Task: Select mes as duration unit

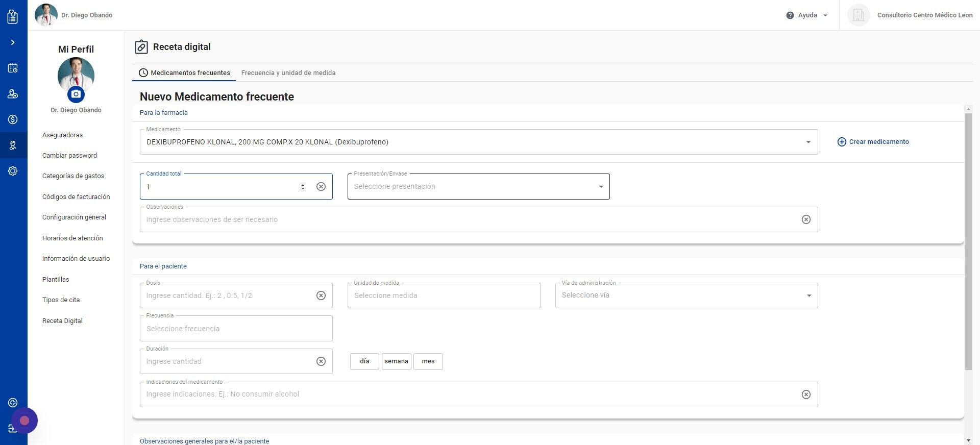Action: tap(428, 361)
